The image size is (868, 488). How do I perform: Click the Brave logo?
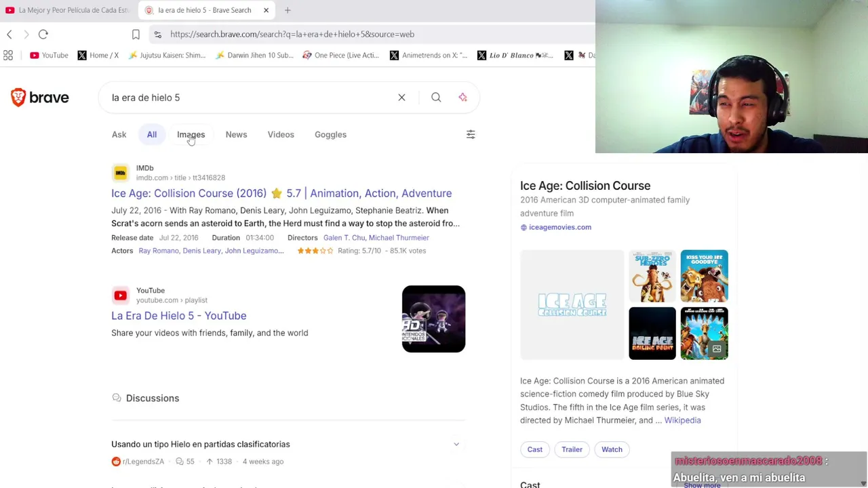(40, 98)
